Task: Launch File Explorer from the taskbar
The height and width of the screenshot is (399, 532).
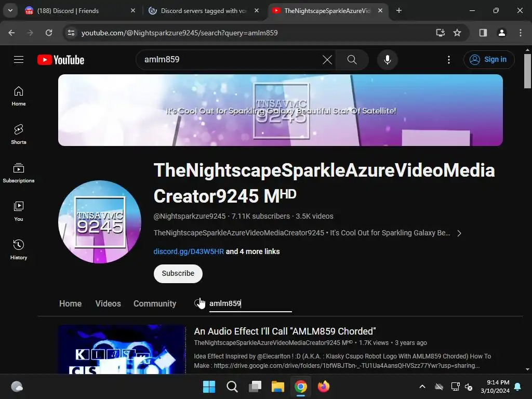Action: [278, 387]
